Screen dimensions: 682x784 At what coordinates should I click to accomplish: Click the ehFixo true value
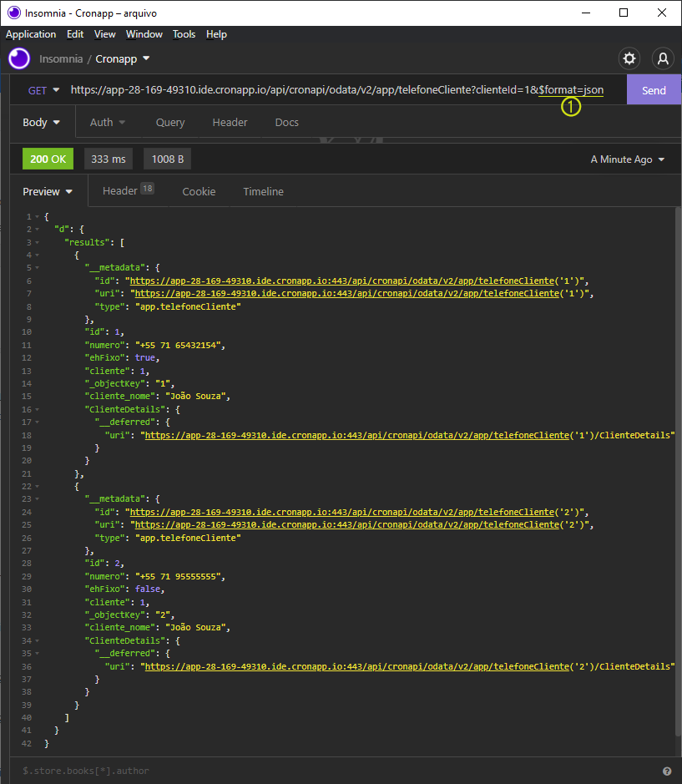145,358
